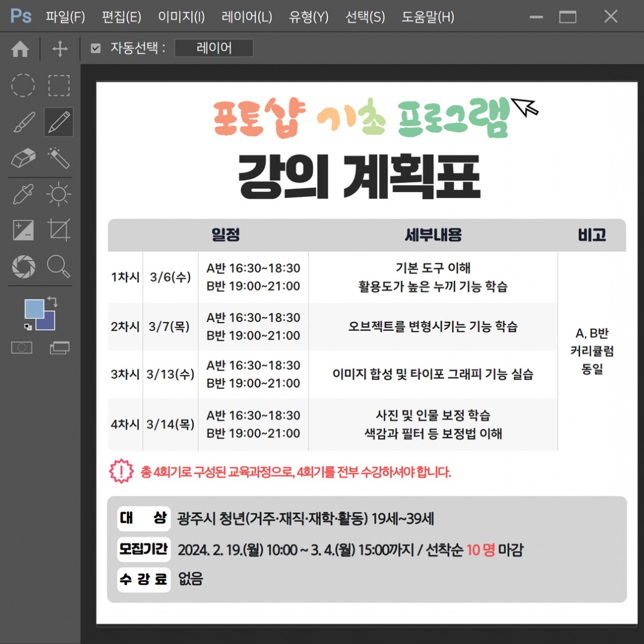644x644 pixels.
Task: Click the 3차시 row label
Action: coord(125,374)
